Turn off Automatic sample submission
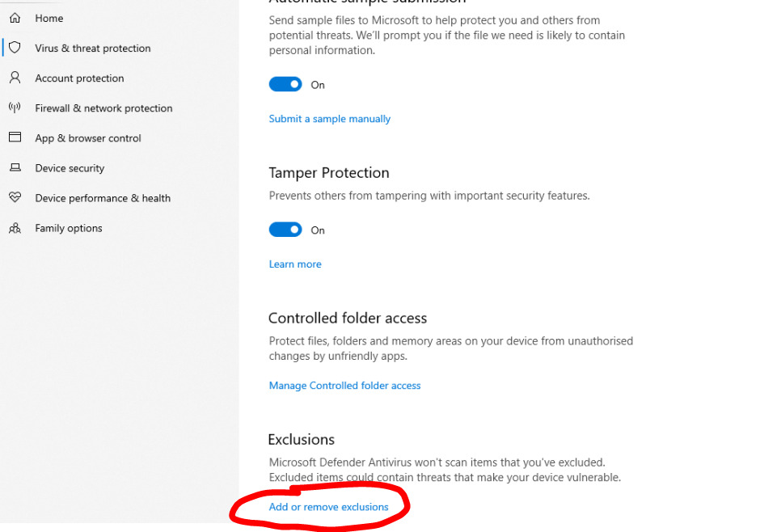The height and width of the screenshot is (532, 760). tap(285, 84)
